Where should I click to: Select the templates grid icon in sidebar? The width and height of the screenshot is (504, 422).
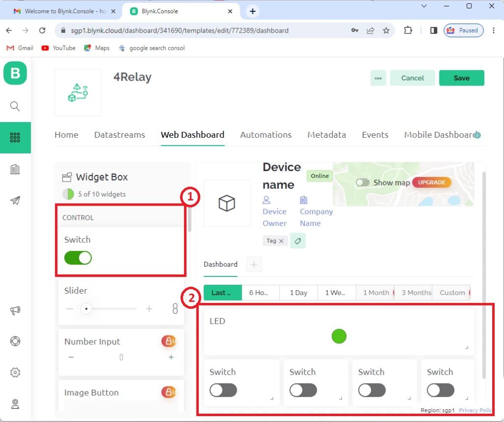point(15,138)
